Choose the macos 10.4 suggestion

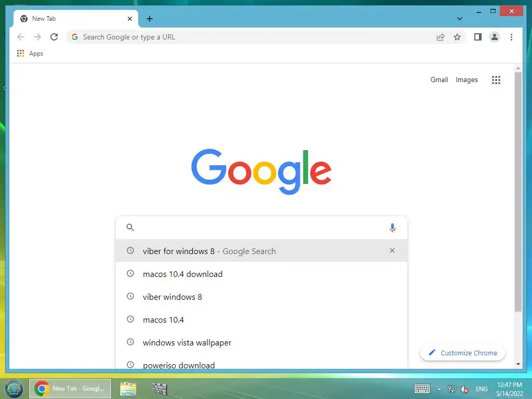(261, 320)
